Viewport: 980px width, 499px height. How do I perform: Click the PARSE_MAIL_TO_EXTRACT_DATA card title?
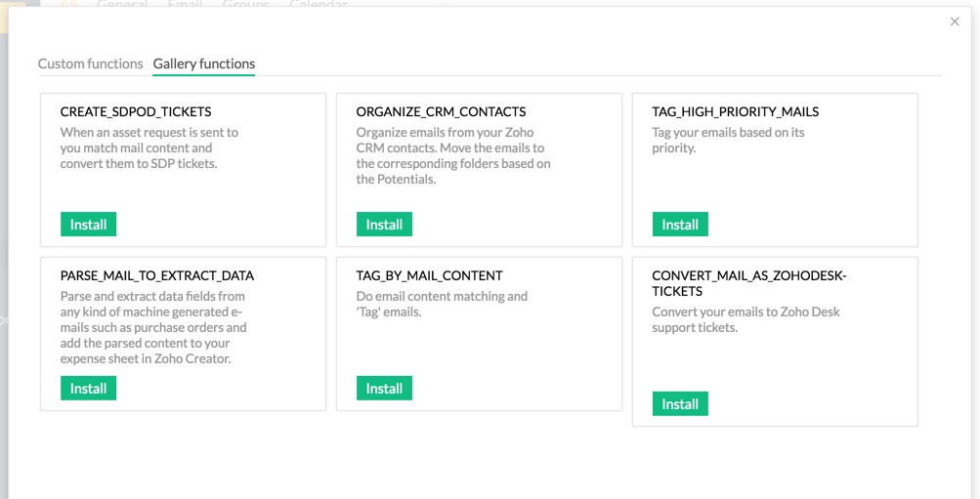(x=157, y=276)
